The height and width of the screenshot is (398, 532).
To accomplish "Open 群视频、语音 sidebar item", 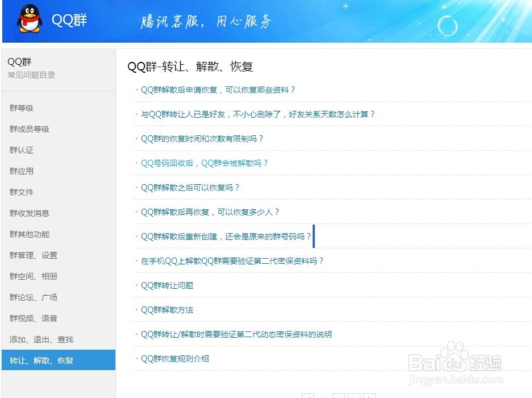I will [x=33, y=318].
